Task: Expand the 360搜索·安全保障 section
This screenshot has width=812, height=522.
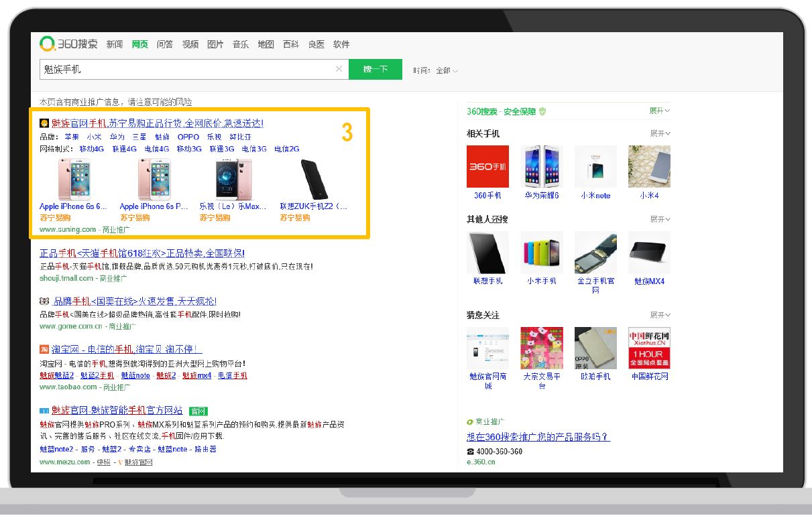Action: pyautogui.click(x=660, y=111)
